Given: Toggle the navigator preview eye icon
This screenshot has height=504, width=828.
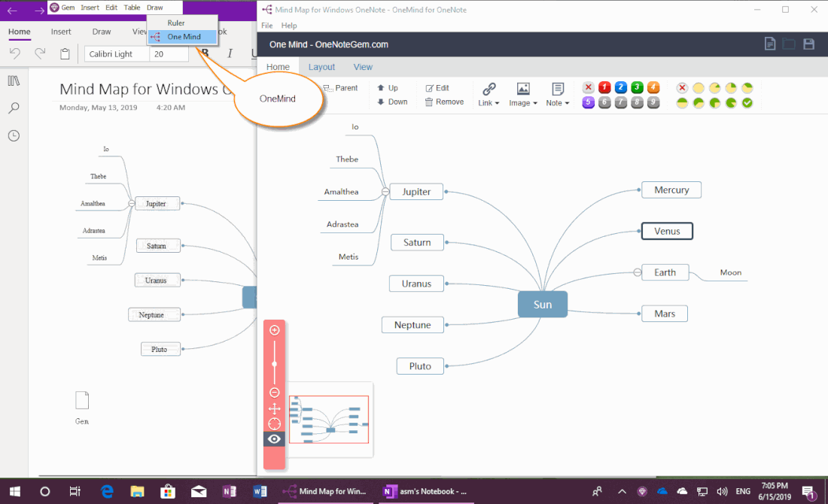Looking at the screenshot, I should point(274,439).
